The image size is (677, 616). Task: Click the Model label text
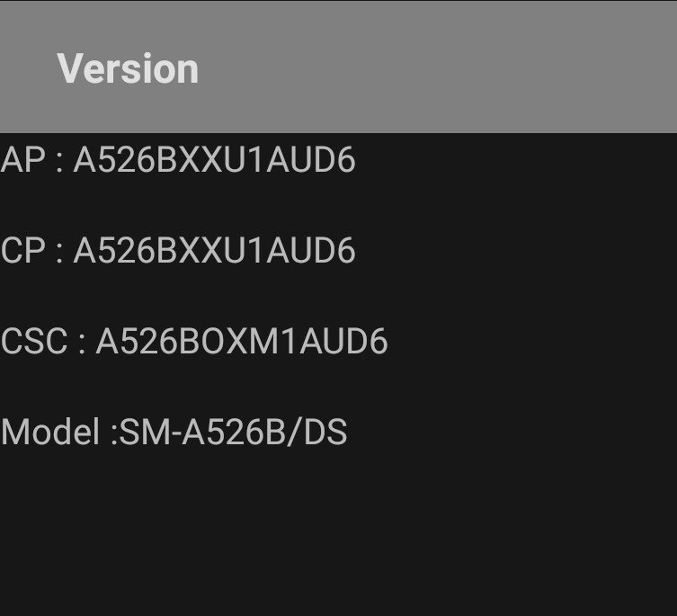[x=50, y=432]
